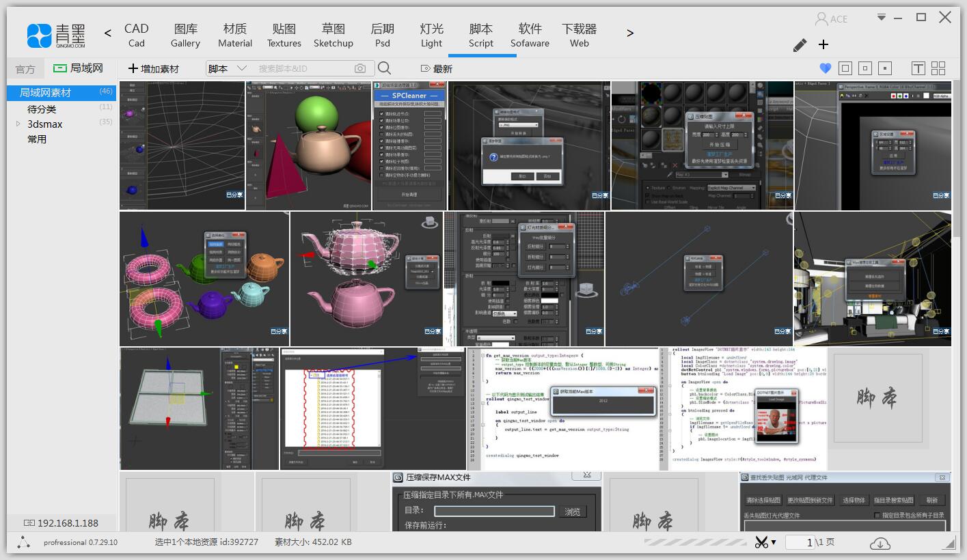Screen dimensions: 967x560
Task: Switch to the Material tab
Action: pos(235,35)
